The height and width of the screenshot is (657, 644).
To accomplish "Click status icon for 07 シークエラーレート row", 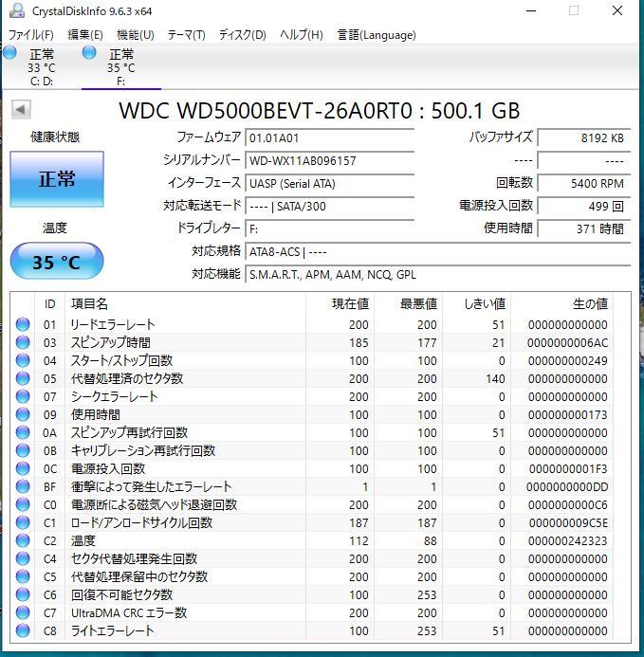I will click(x=23, y=396).
